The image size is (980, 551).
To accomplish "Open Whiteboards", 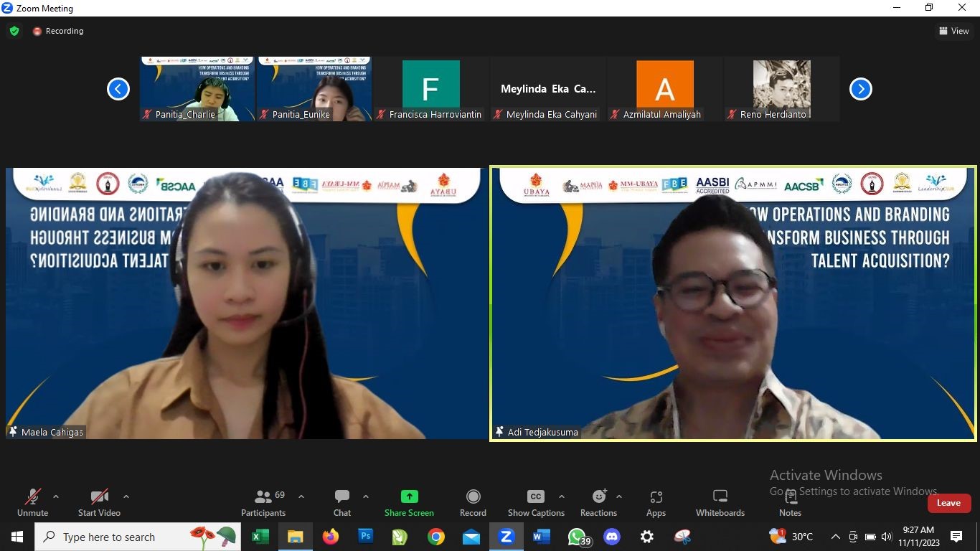I will (x=720, y=502).
